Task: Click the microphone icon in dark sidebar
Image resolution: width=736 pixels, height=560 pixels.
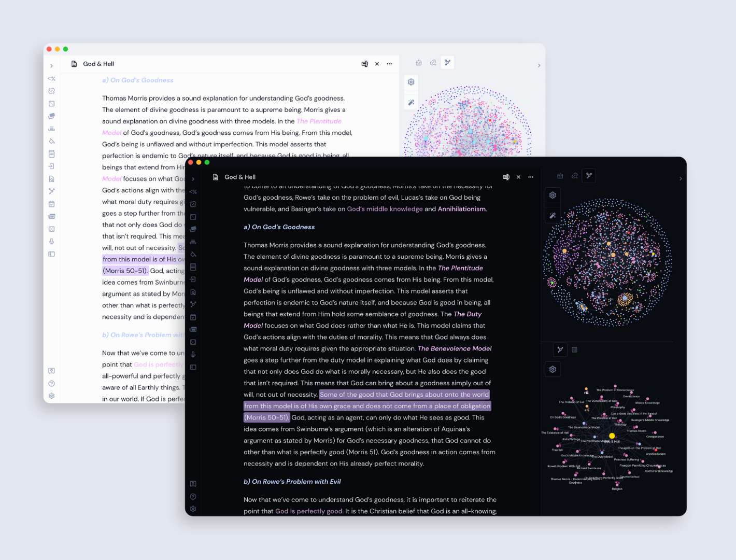Action: tap(193, 355)
